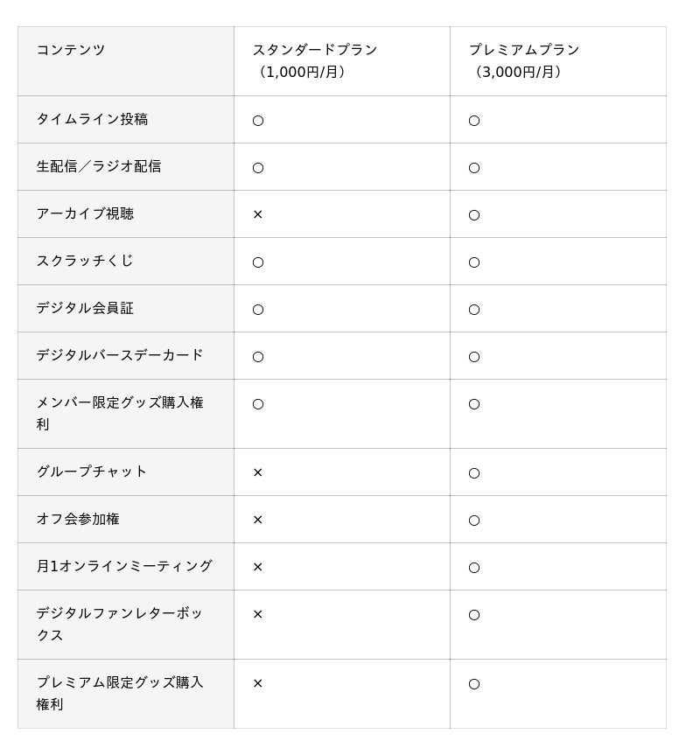Click Premium circle for 生配信／ラジオ配信
This screenshot has height=755, width=700.
click(x=474, y=168)
